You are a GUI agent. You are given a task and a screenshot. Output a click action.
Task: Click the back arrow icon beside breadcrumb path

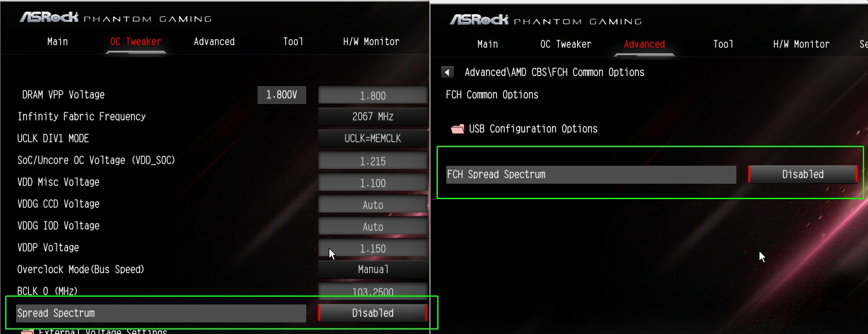tap(448, 72)
